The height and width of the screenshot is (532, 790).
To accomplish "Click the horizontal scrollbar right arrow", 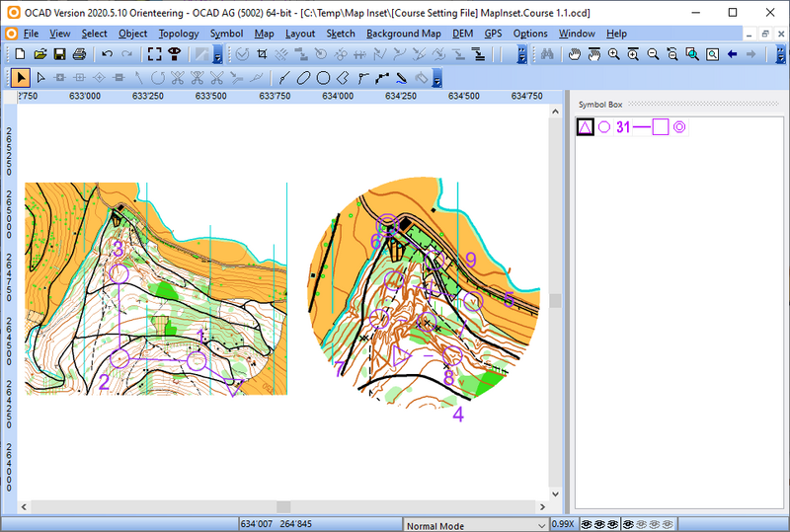I will (x=542, y=506).
